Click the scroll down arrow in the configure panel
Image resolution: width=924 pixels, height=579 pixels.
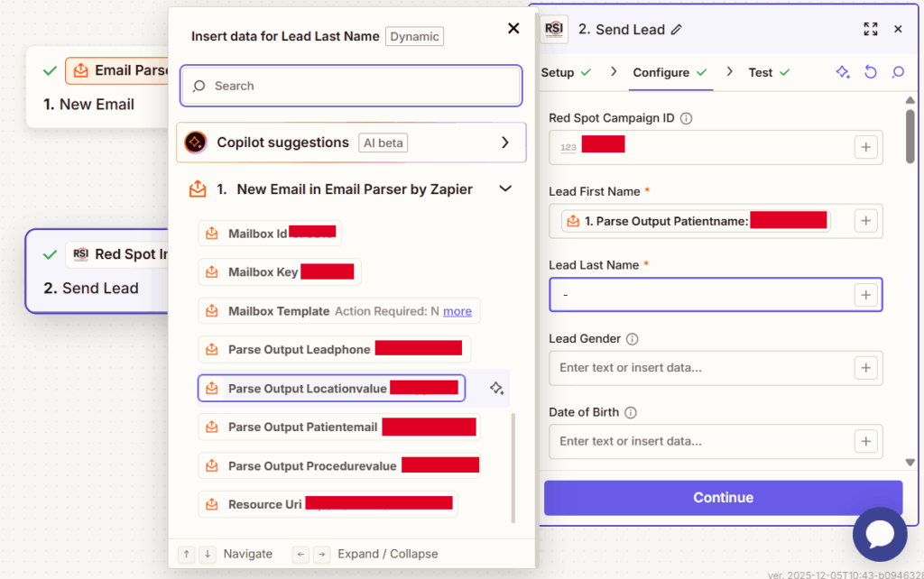pos(910,462)
